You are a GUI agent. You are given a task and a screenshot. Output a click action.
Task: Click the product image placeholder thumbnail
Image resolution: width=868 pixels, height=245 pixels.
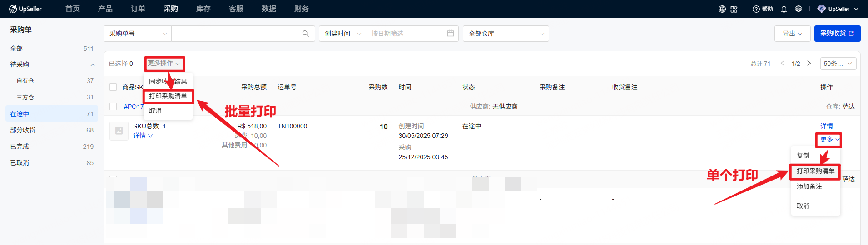(119, 131)
